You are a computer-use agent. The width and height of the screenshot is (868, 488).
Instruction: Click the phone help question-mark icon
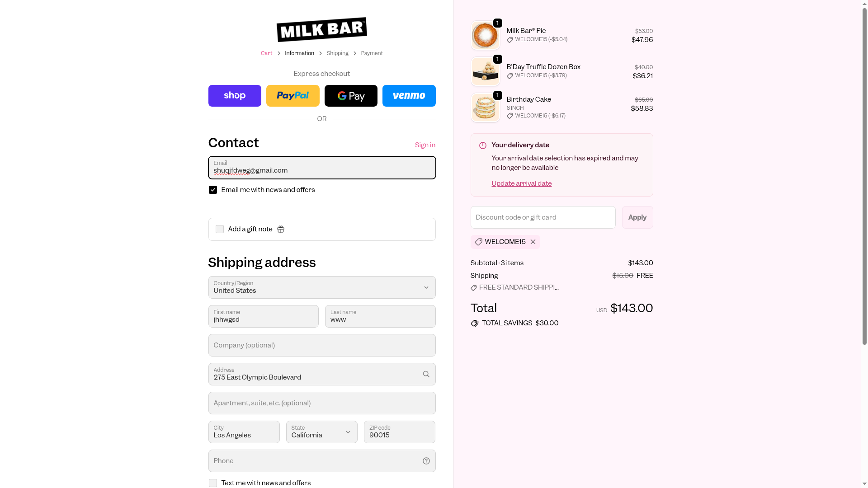pyautogui.click(x=426, y=461)
